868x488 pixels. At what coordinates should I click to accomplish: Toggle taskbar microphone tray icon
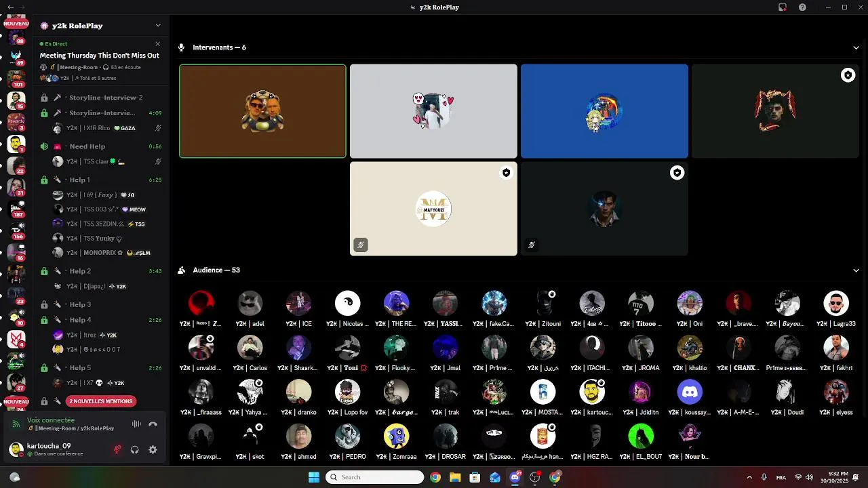[764, 477]
